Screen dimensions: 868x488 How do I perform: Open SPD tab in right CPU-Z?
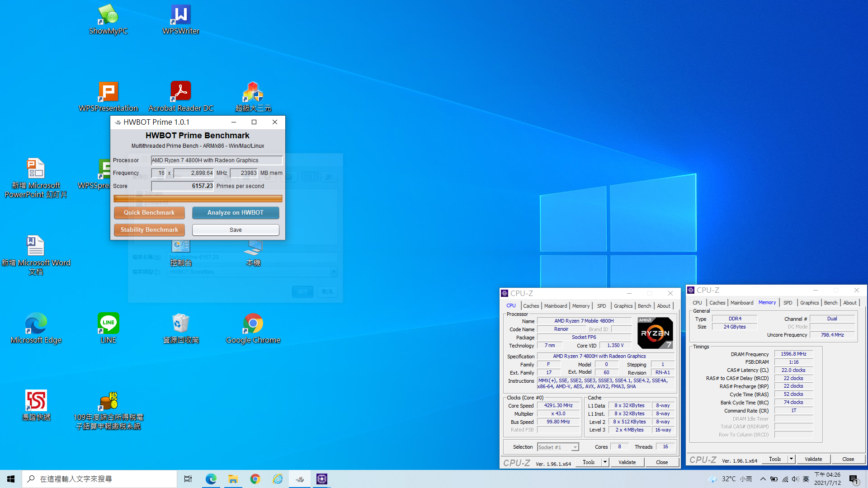click(788, 303)
